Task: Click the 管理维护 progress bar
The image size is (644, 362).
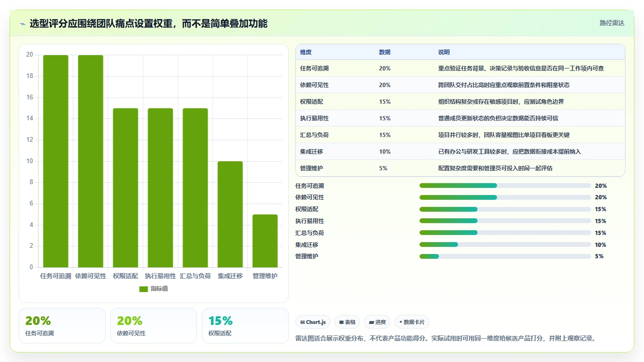Action: tap(505, 256)
